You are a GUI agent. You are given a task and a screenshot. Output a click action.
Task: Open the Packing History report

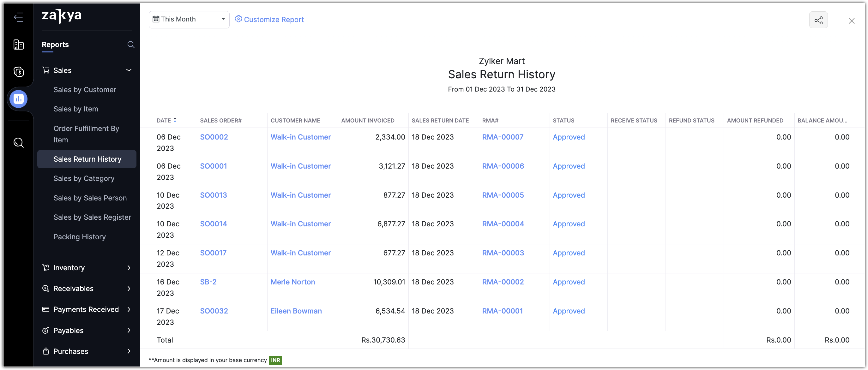[80, 237]
